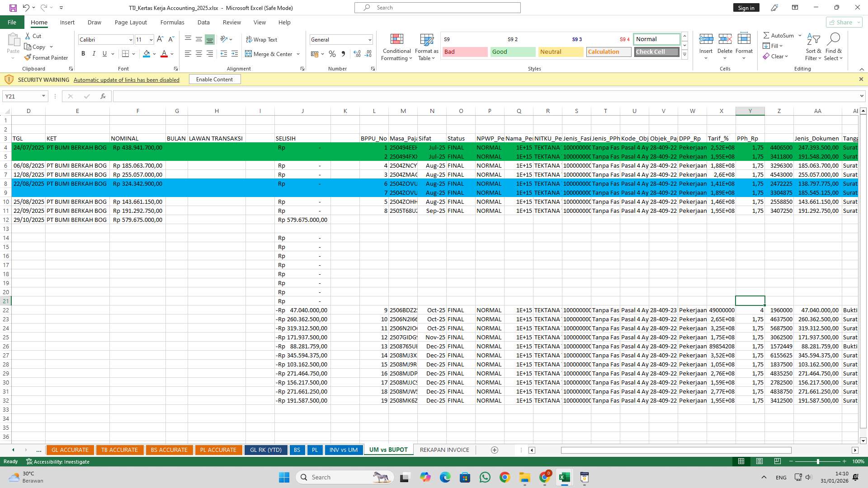Activate the Format Painter tool
The height and width of the screenshot is (488, 868).
47,57
